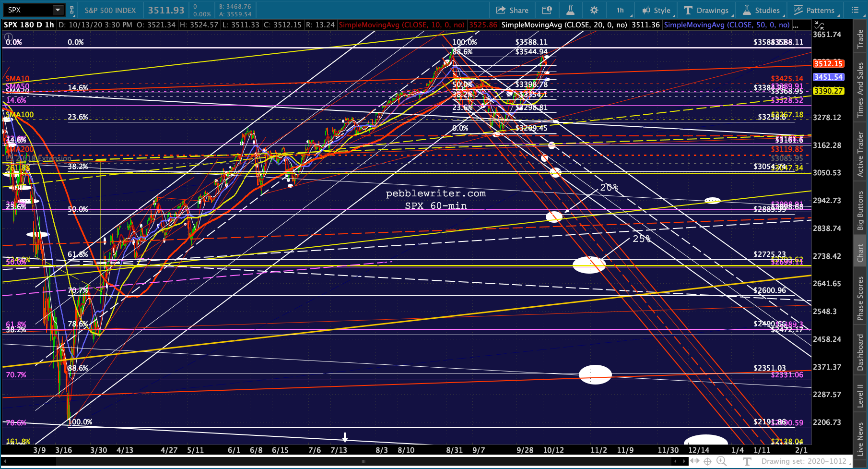This screenshot has width=868, height=469.
Task: Click the bid value B: 3468.76
Action: point(235,7)
